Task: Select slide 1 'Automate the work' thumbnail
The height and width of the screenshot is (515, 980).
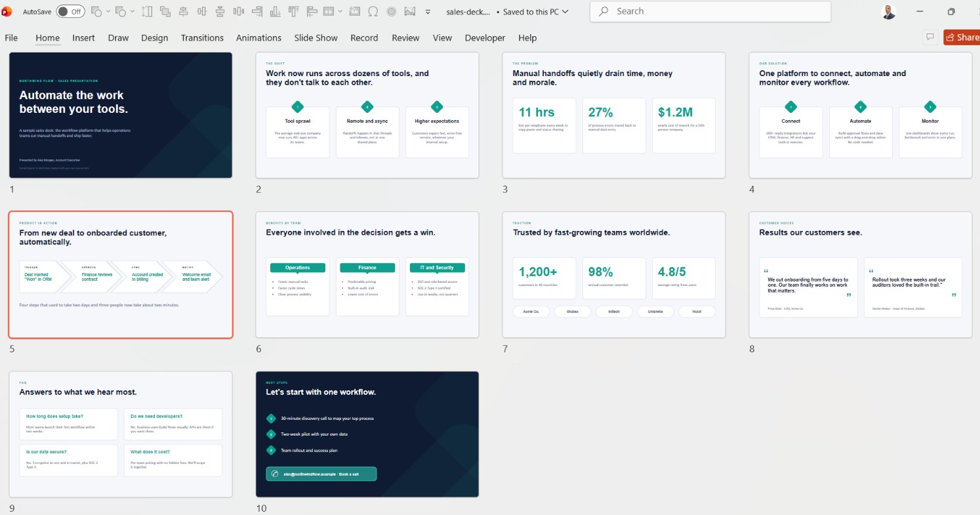Action: coord(121,115)
